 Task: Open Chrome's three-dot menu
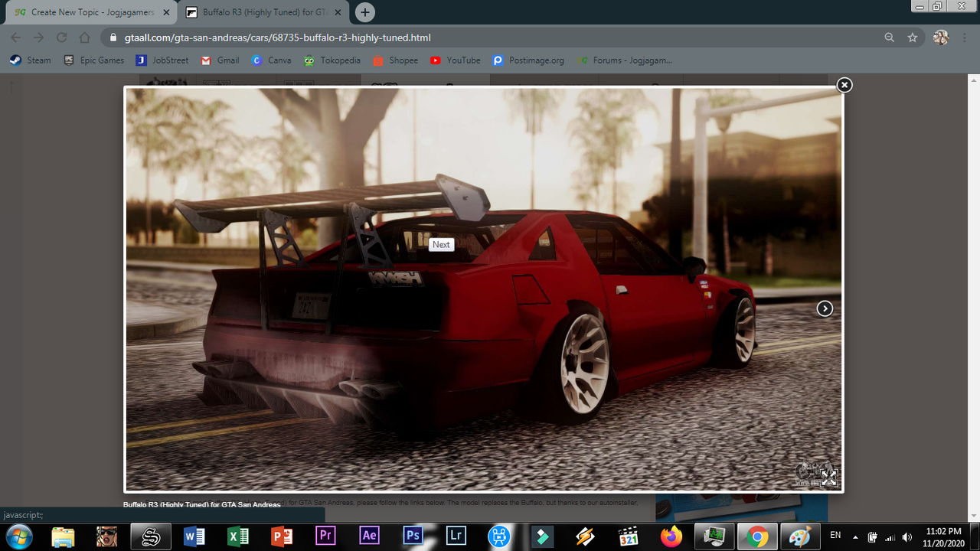click(966, 37)
